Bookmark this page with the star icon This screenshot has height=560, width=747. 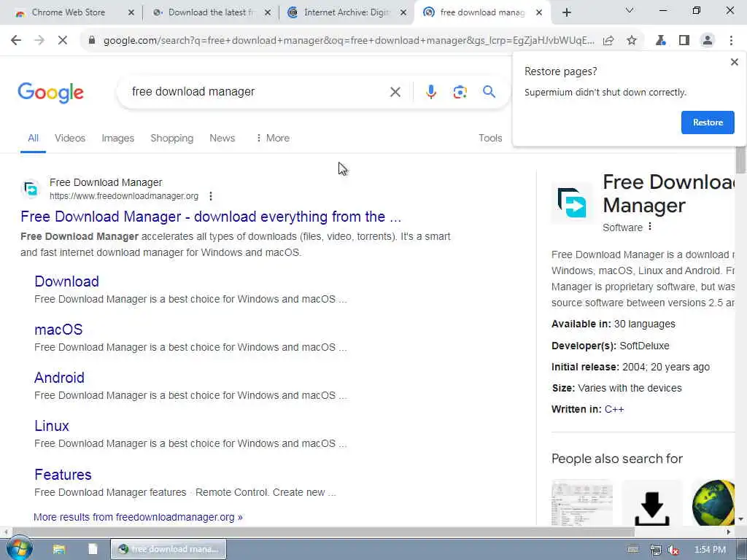(632, 41)
